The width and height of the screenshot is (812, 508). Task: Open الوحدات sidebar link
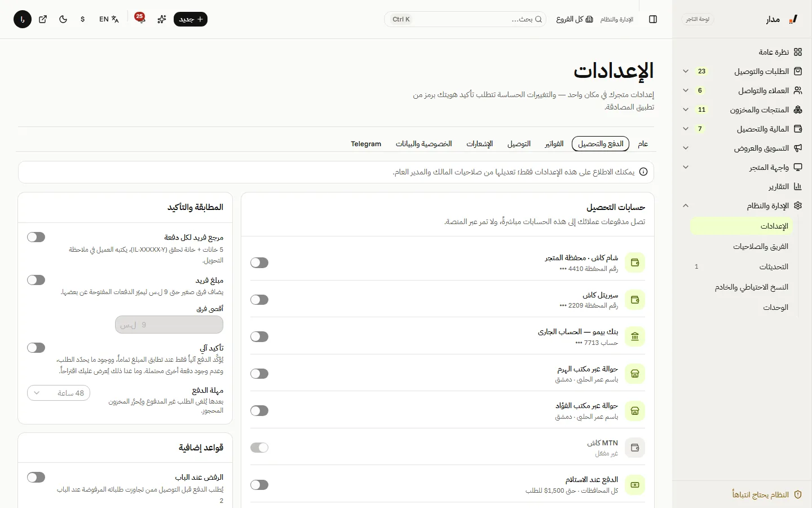(742, 308)
